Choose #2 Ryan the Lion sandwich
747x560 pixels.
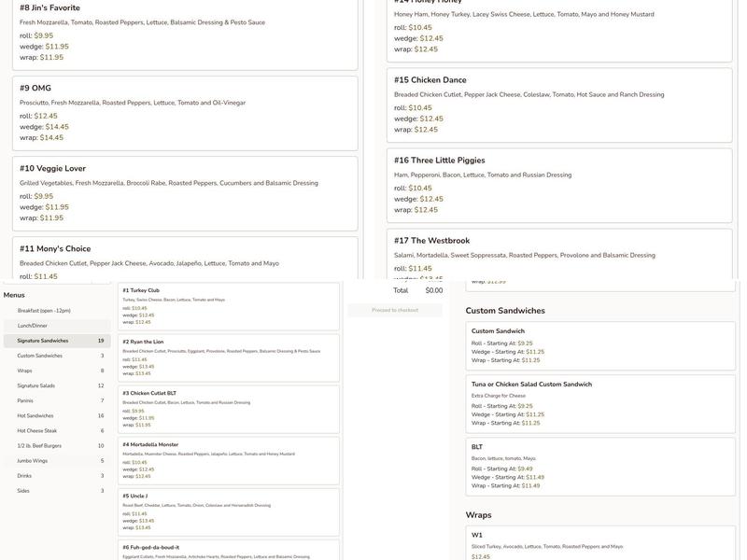229,357
